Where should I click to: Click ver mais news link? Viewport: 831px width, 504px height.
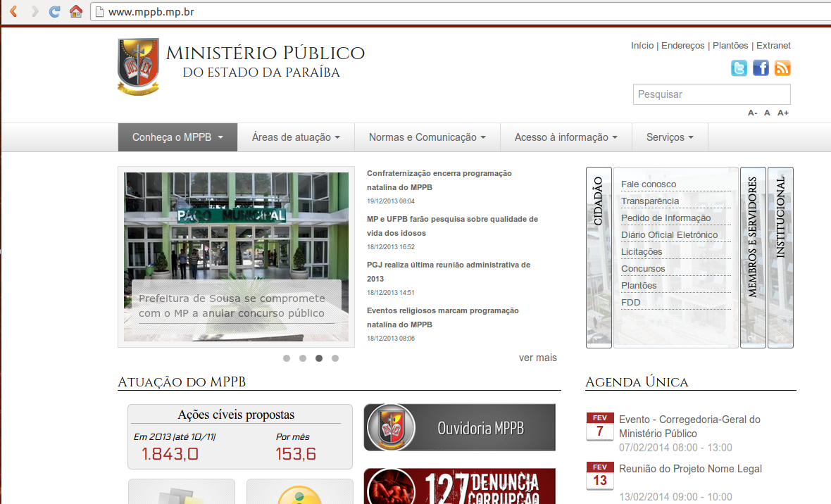point(538,358)
